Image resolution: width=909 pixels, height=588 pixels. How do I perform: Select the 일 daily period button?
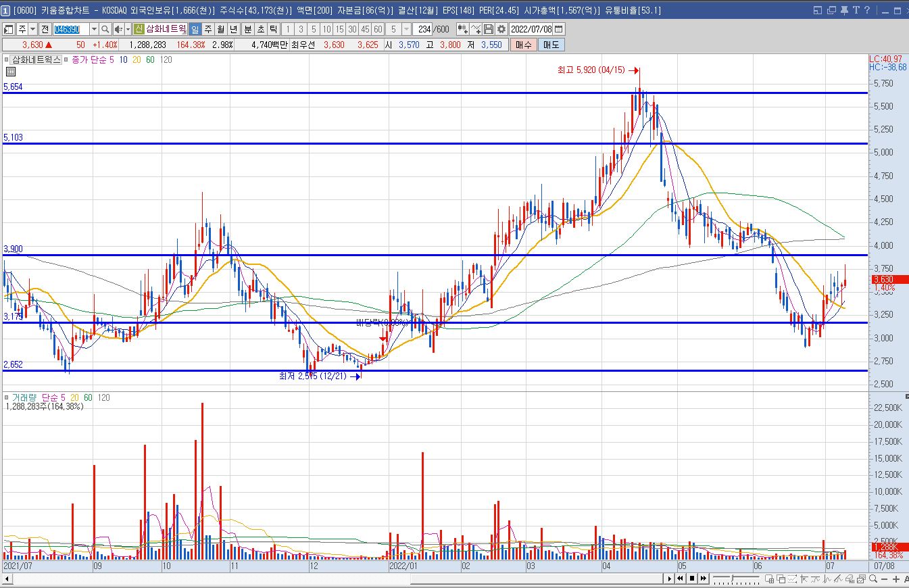pos(195,29)
